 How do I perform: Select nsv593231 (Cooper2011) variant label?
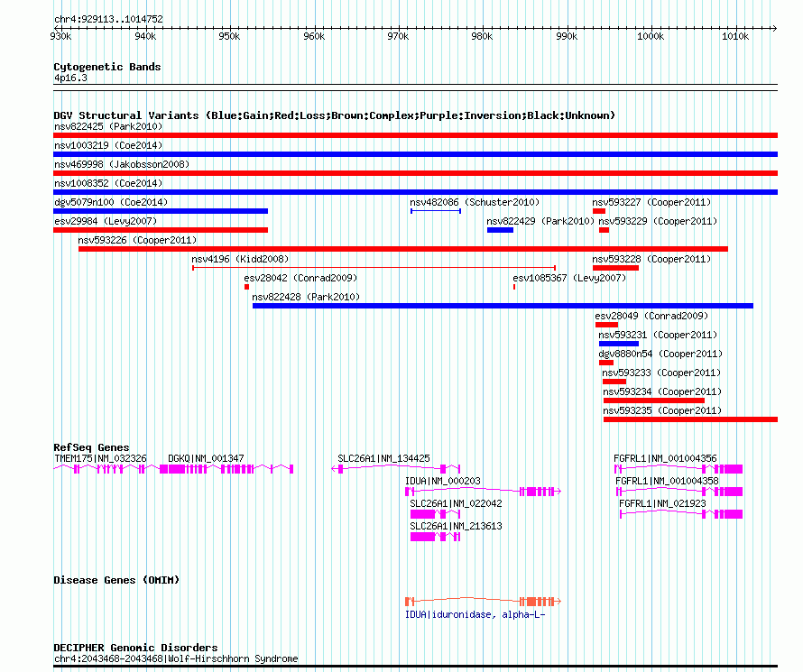658,335
